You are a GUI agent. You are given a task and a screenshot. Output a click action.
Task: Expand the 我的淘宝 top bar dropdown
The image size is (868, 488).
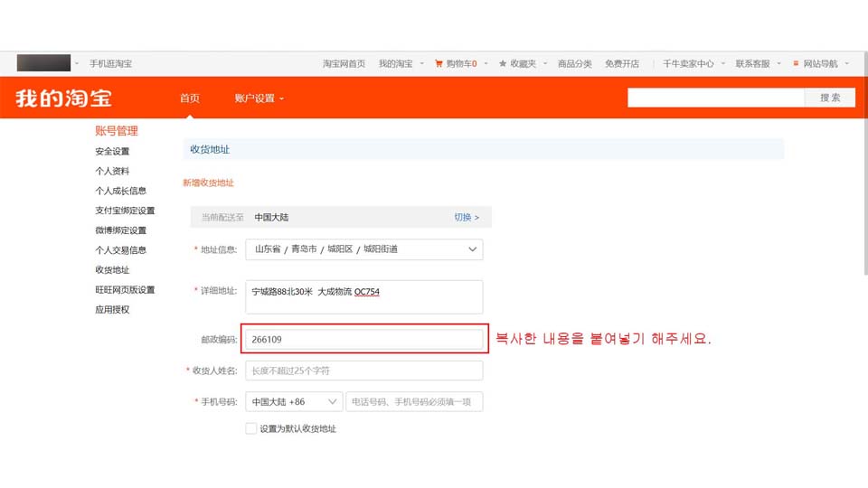[x=422, y=63]
